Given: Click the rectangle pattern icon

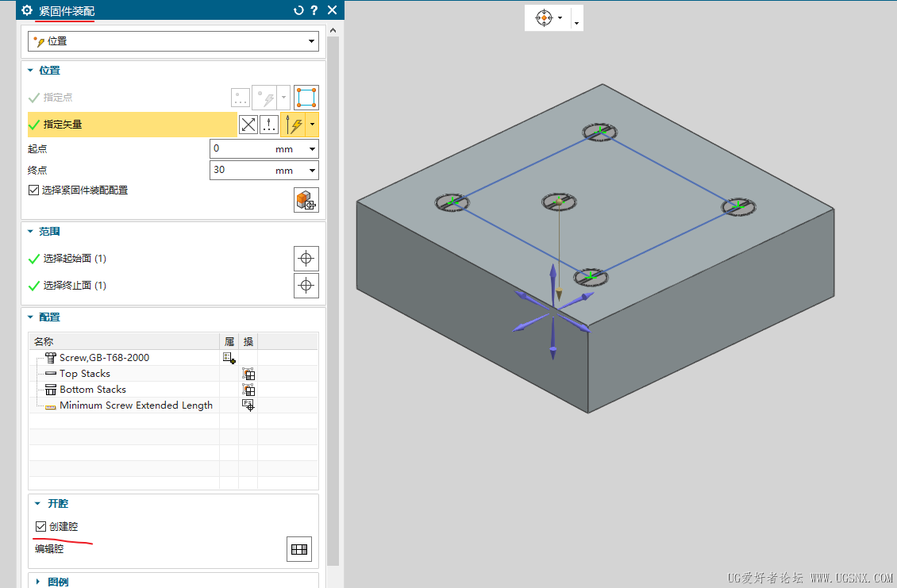Looking at the screenshot, I should (306, 98).
